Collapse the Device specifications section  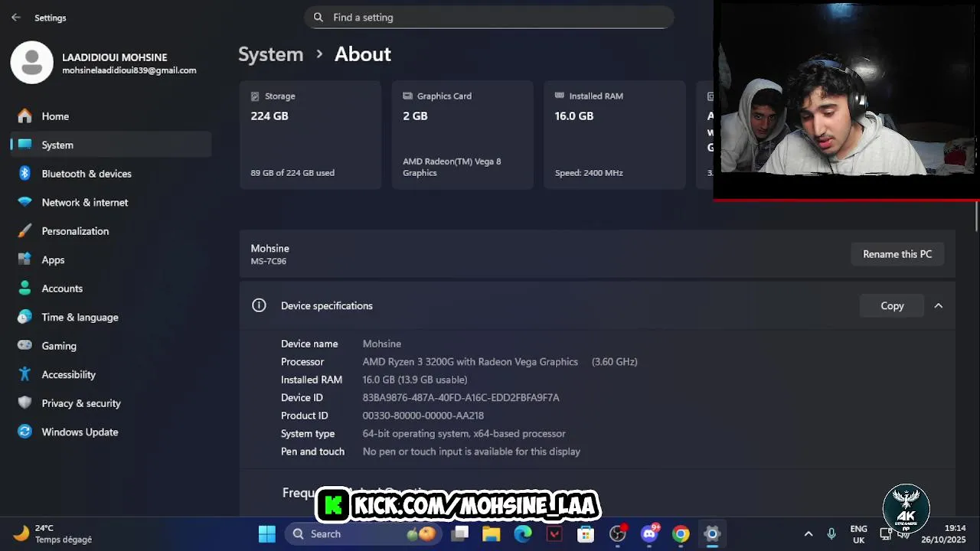coord(938,305)
